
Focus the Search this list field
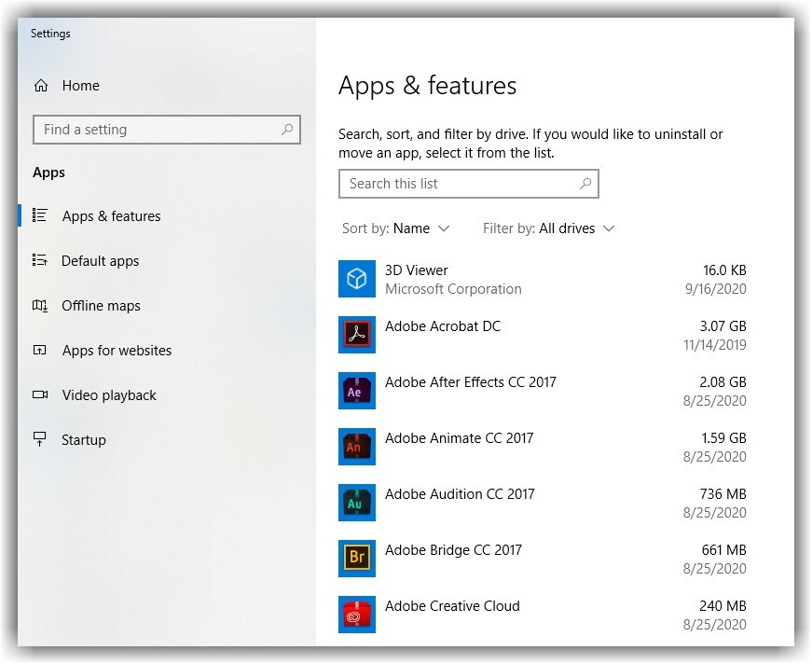469,184
